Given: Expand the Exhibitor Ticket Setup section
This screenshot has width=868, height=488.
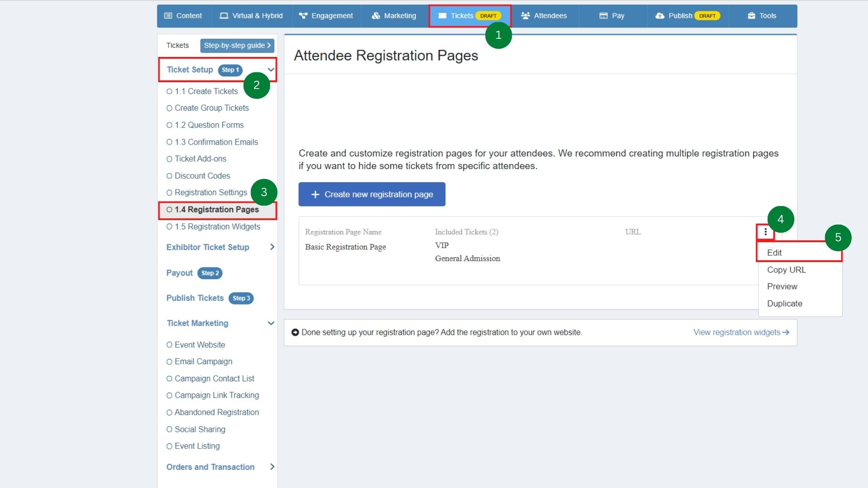Looking at the screenshot, I should point(272,247).
